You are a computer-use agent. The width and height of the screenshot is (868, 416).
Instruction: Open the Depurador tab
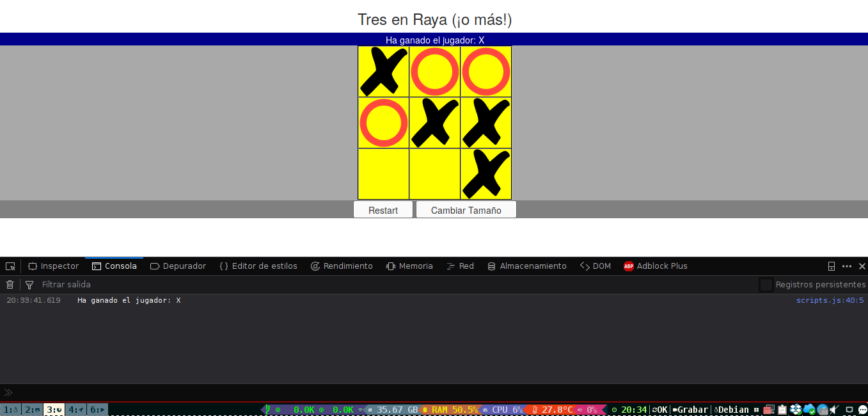(178, 266)
